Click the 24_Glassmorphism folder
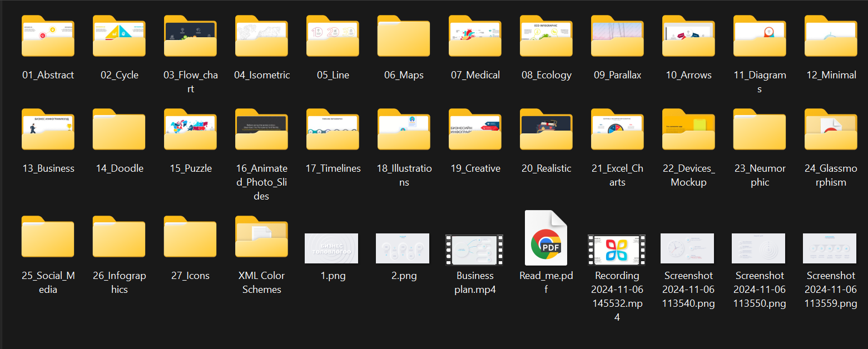The height and width of the screenshot is (349, 868). (x=831, y=130)
